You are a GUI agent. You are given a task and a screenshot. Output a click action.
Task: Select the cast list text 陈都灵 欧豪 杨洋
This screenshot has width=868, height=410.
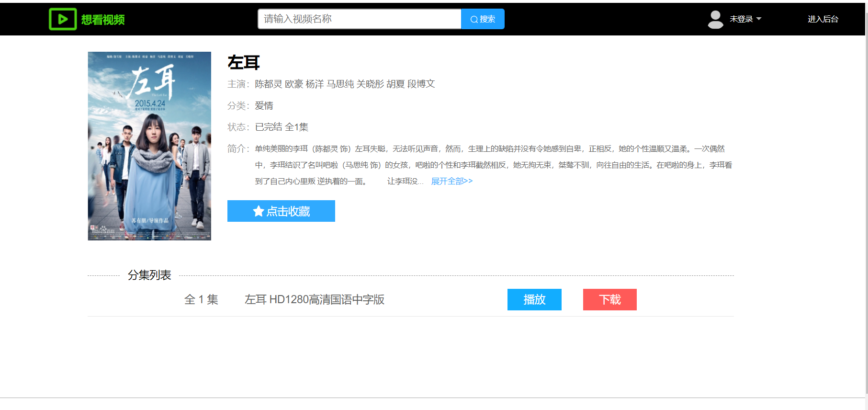pyautogui.click(x=289, y=84)
